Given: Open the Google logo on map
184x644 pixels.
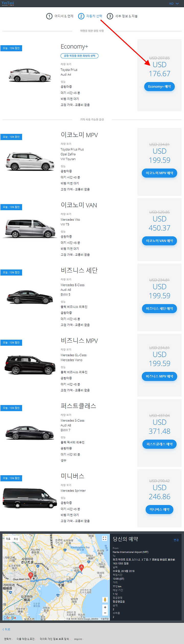Looking at the screenshot, I should [x=10, y=618].
